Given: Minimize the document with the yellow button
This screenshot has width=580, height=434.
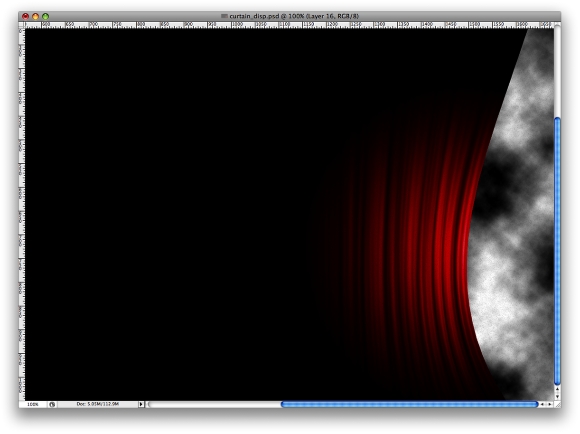Looking at the screenshot, I should point(35,16).
